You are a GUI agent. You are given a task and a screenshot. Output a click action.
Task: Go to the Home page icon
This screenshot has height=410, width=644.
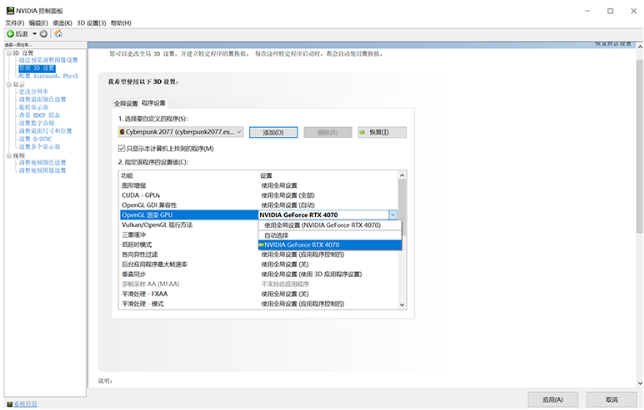click(x=59, y=34)
